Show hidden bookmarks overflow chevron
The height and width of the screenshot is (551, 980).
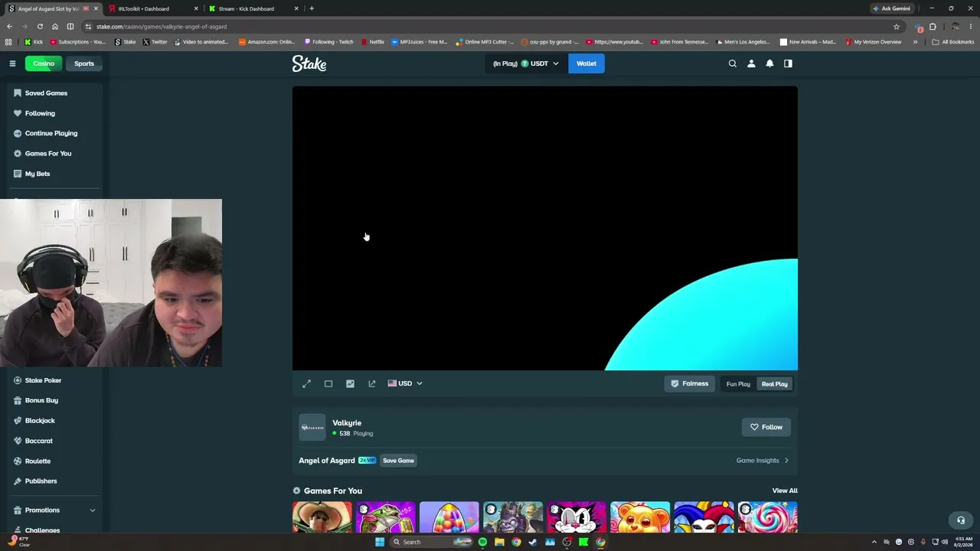pyautogui.click(x=915, y=42)
